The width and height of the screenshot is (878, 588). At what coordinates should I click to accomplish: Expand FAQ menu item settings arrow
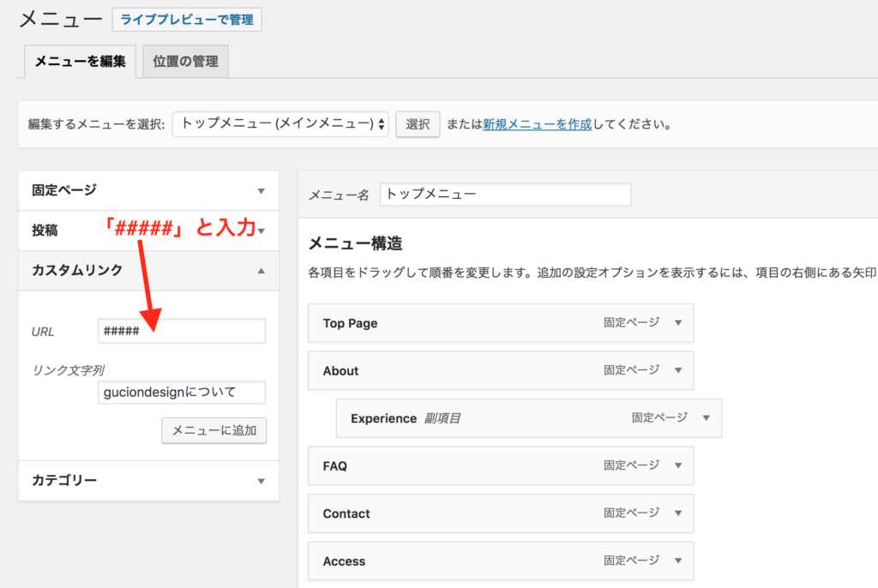(x=677, y=466)
